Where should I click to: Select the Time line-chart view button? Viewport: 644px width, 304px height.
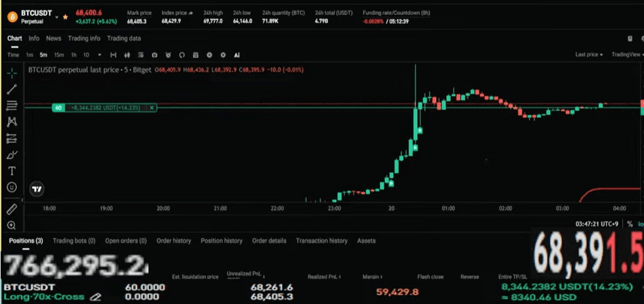(x=13, y=55)
